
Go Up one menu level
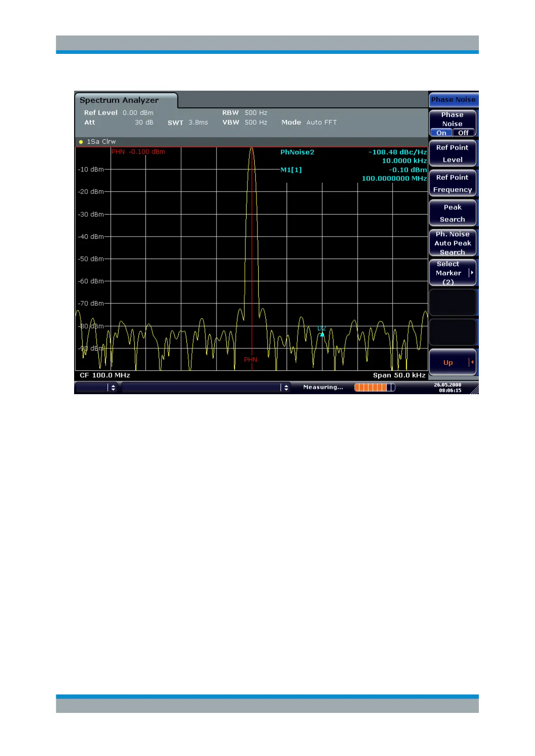coord(452,362)
